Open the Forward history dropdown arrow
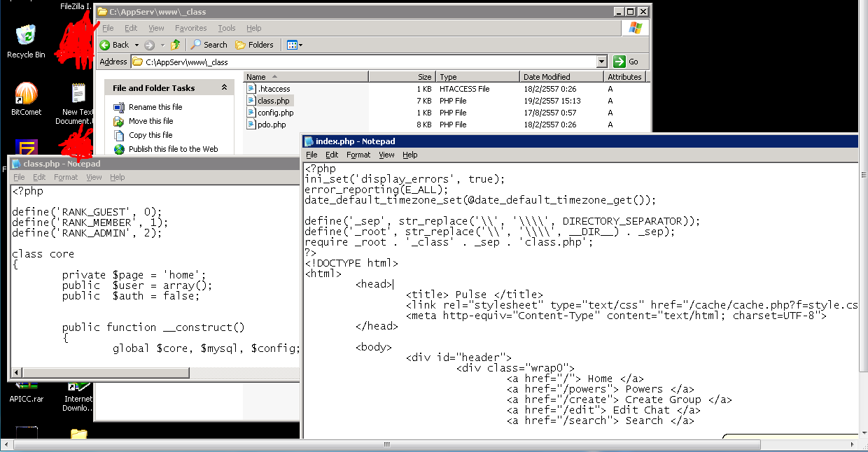 pyautogui.click(x=162, y=45)
